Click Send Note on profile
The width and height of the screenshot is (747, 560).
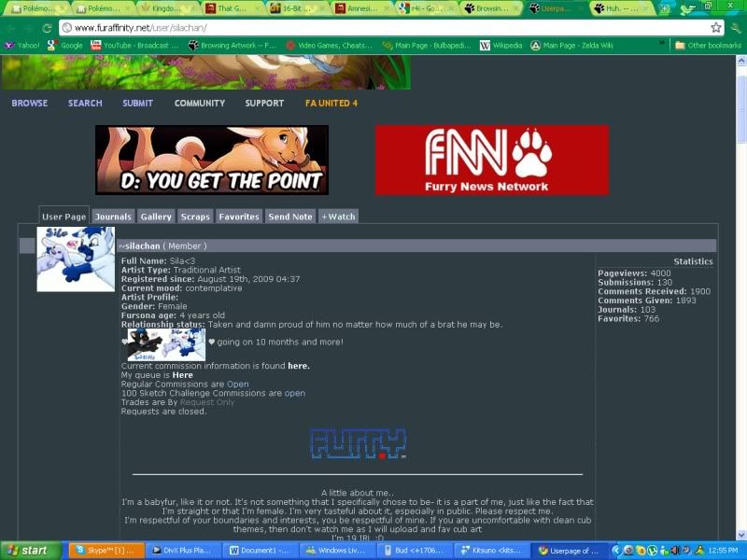point(289,217)
